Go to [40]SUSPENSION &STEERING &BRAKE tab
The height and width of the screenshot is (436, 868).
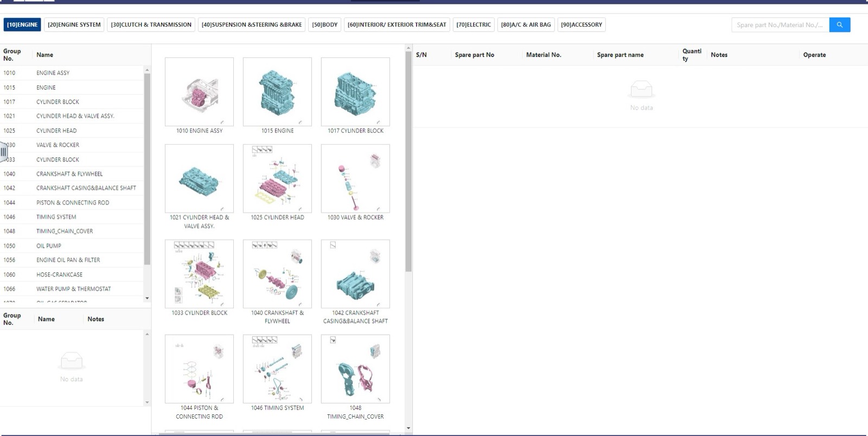252,25
